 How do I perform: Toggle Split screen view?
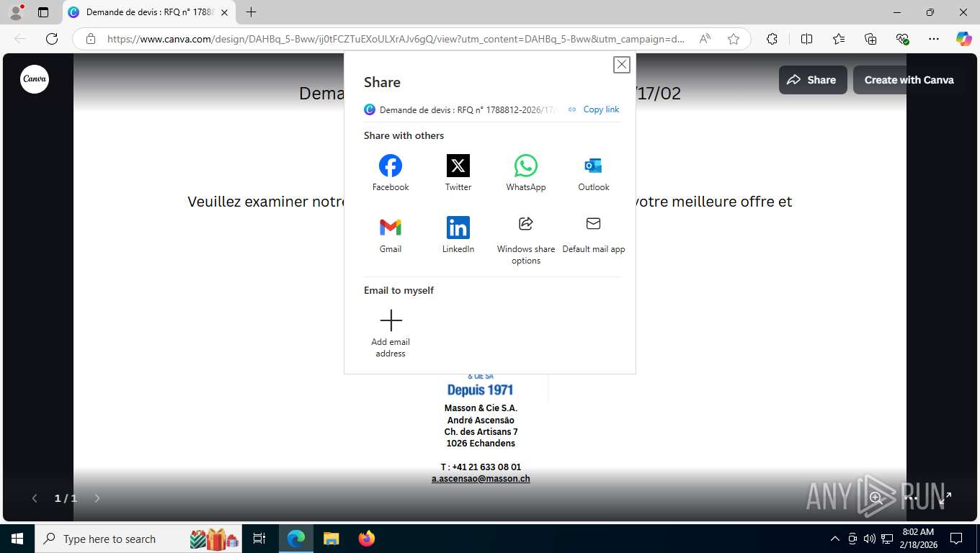coord(806,39)
